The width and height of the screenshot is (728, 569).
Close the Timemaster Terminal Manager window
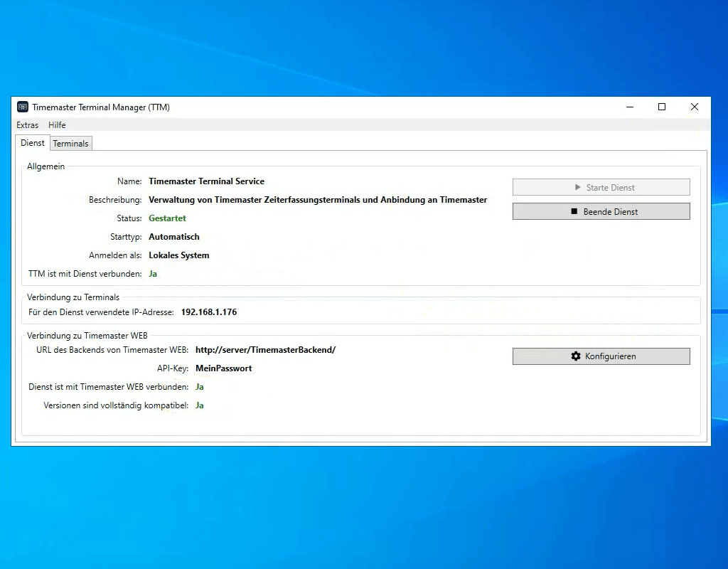695,107
